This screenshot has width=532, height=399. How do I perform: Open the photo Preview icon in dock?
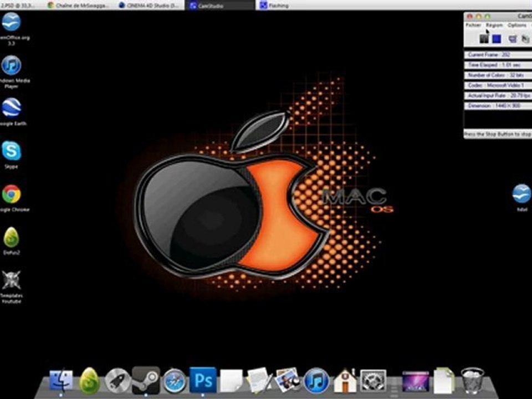coord(288,380)
